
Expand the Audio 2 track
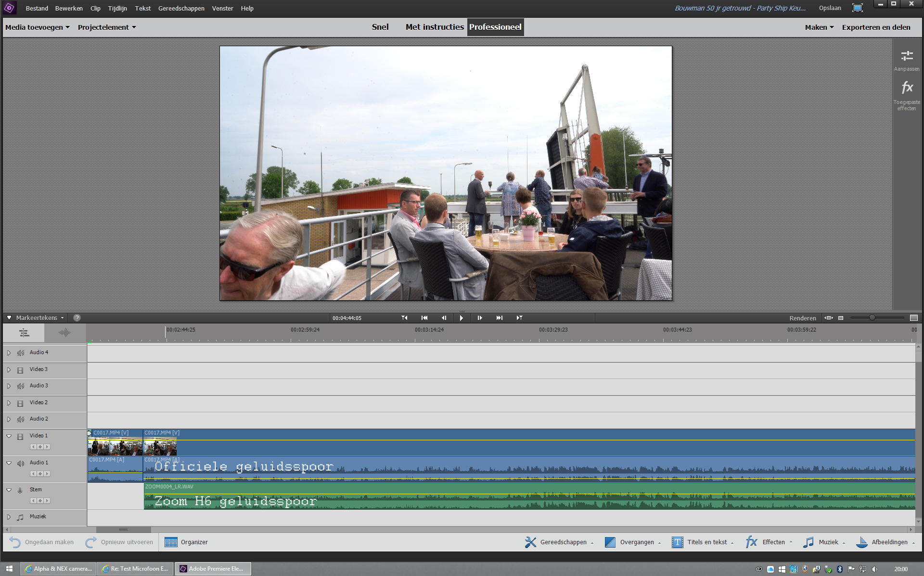9,419
